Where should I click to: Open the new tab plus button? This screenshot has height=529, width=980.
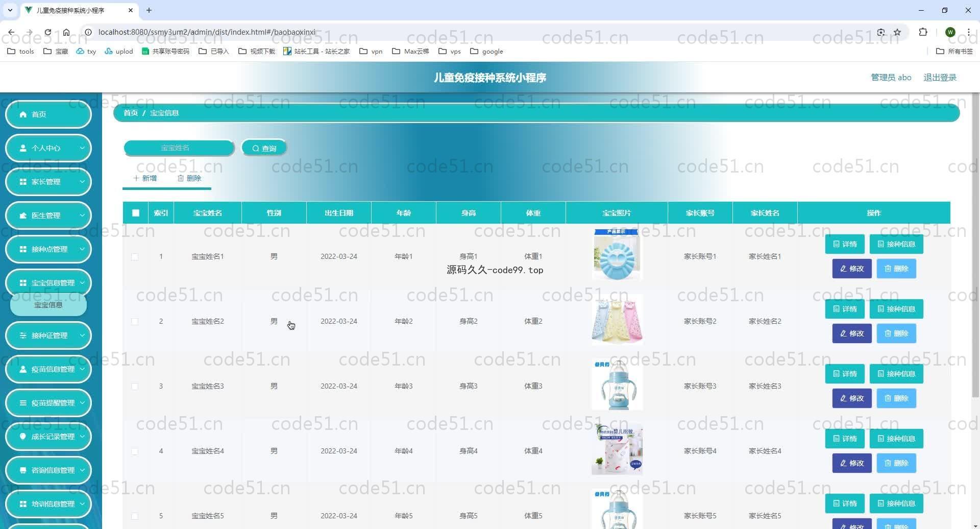(149, 10)
